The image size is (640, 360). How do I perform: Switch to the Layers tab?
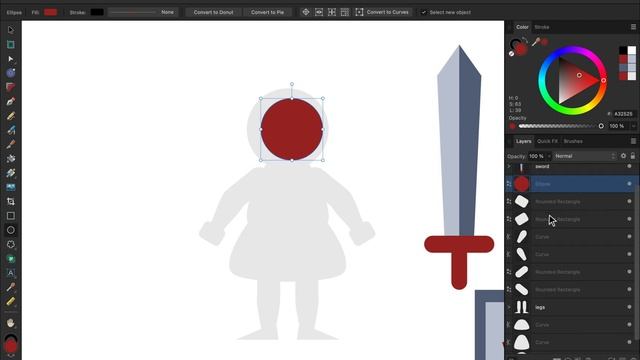pyautogui.click(x=523, y=141)
